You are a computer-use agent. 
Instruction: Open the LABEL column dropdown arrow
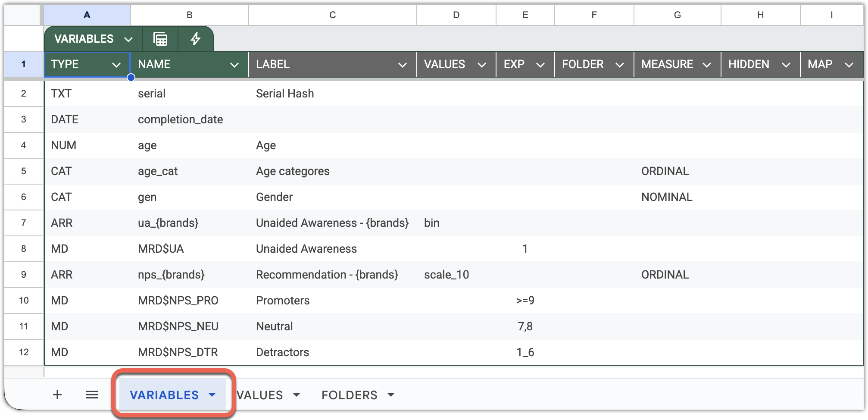point(402,65)
